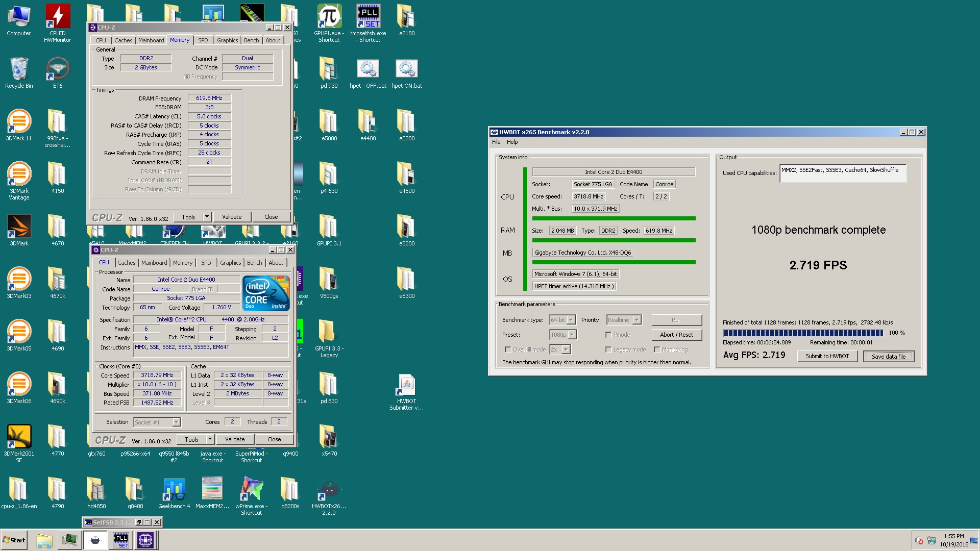Launch 3DMark03 from desktop
Screen dimensions: 980x551
click(x=19, y=283)
